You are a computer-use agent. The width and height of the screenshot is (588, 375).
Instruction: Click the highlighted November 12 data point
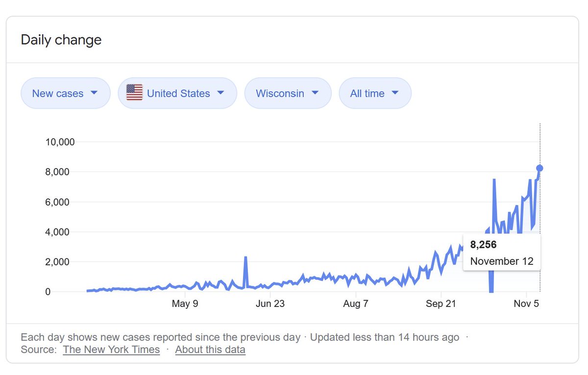pyautogui.click(x=539, y=168)
